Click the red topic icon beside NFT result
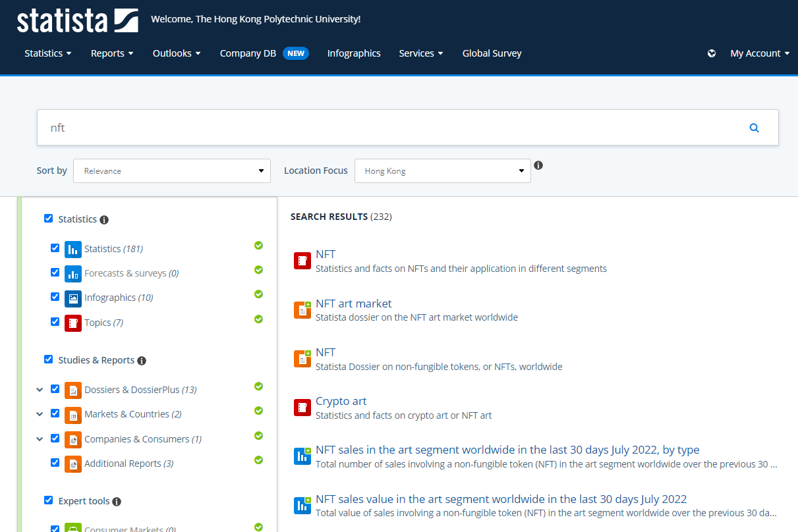 point(302,261)
